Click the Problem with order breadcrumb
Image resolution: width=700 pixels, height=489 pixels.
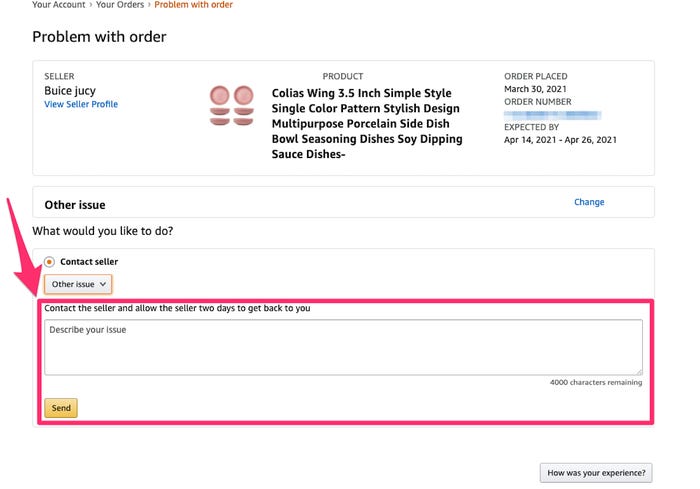click(x=193, y=5)
